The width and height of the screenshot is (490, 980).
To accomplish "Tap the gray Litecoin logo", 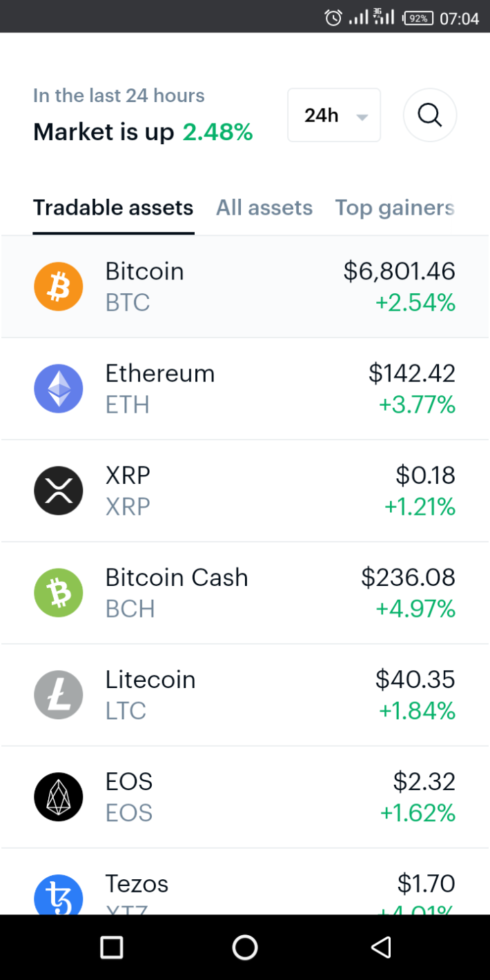I will tap(59, 695).
